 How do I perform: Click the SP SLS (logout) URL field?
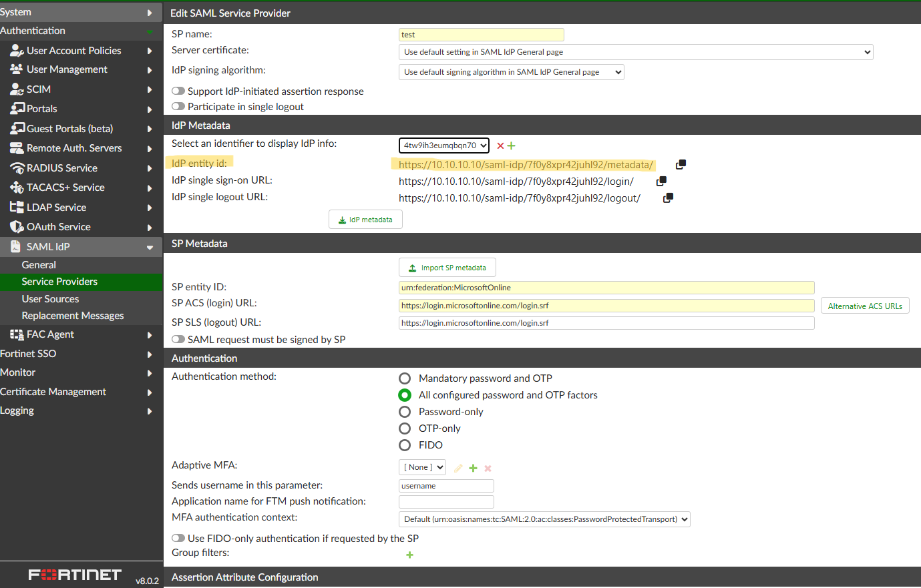[x=606, y=323]
